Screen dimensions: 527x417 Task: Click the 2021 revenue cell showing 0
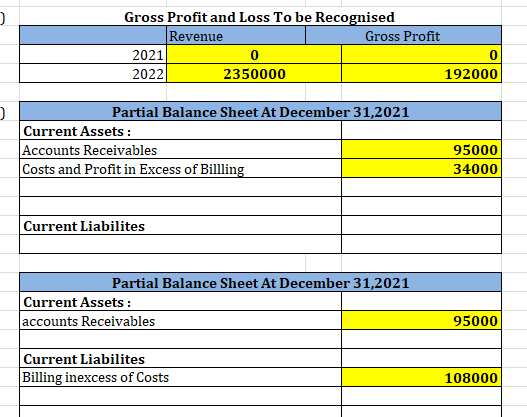point(254,54)
